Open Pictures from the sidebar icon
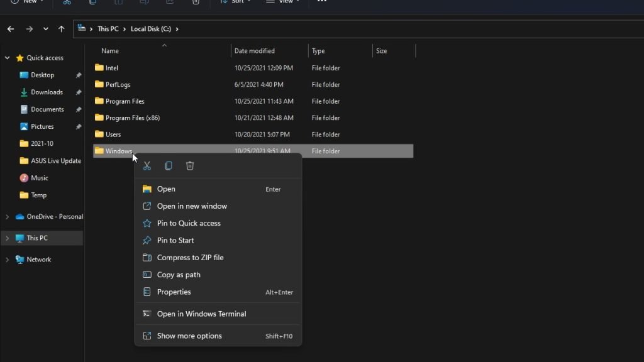Image resolution: width=644 pixels, height=362 pixels. (x=24, y=126)
